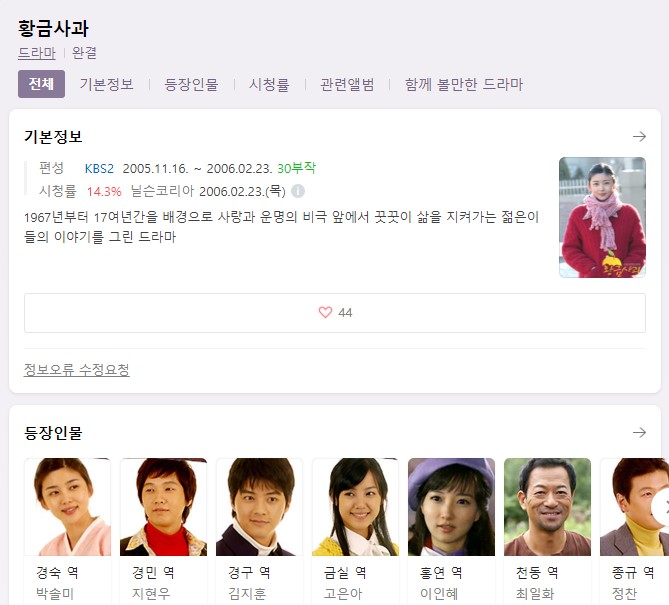The height and width of the screenshot is (605, 669).
Task: Click 정보오류 수정요청 link
Action: click(77, 369)
